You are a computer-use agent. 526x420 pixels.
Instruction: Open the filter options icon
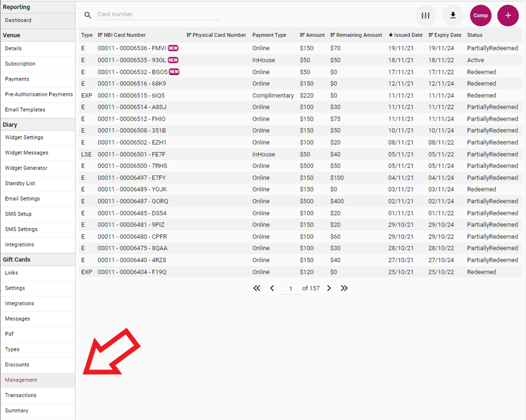(425, 15)
